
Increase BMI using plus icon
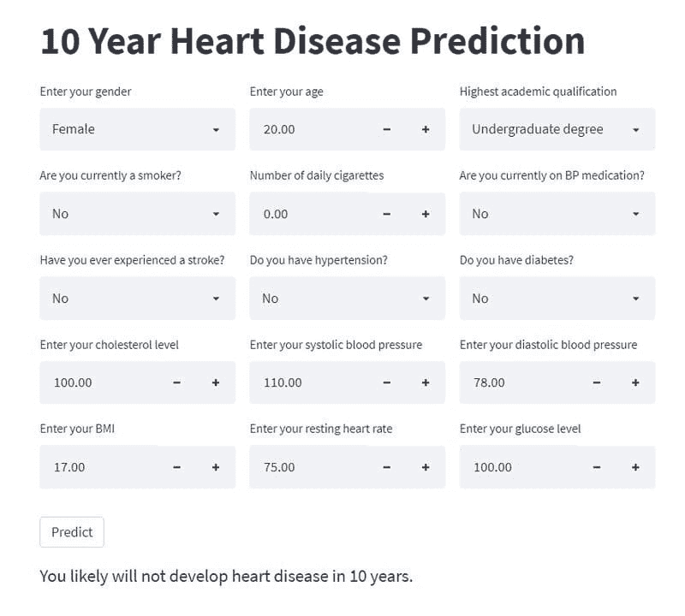click(216, 467)
